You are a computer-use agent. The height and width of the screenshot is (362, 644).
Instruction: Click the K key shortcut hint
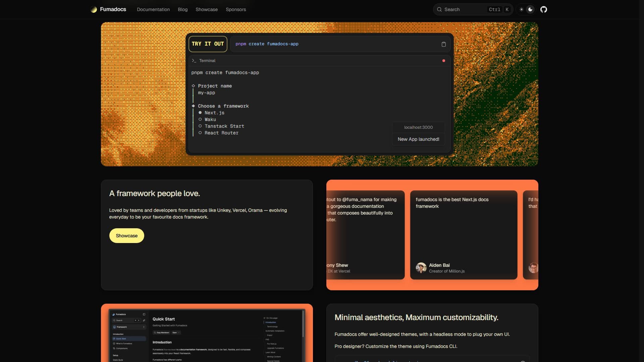coord(507,9)
